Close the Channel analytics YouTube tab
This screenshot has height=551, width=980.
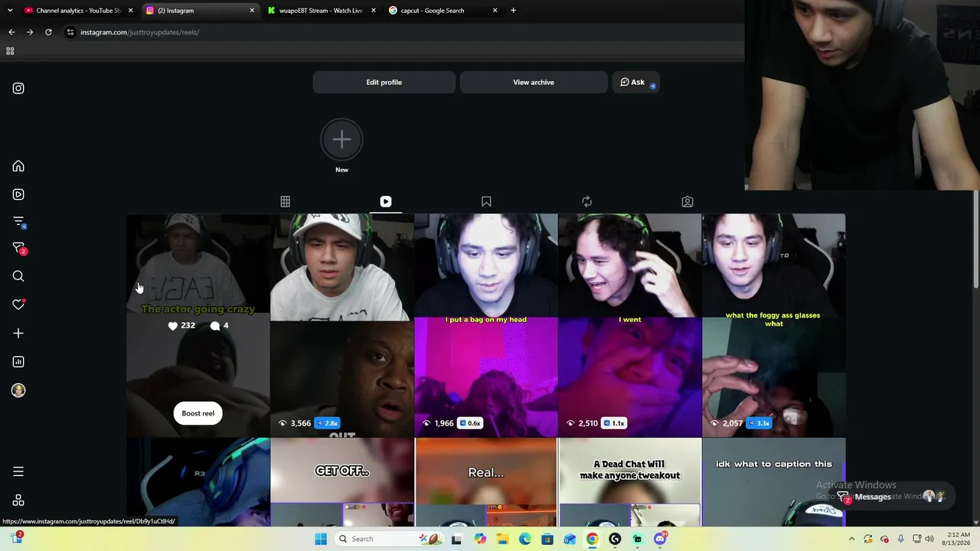click(131, 11)
